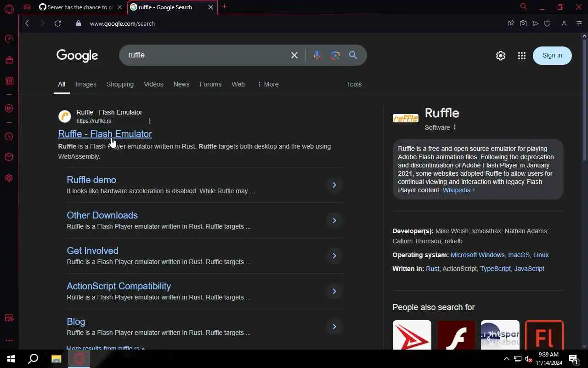Open the TypeScript link
588x368 pixels.
(x=495, y=269)
